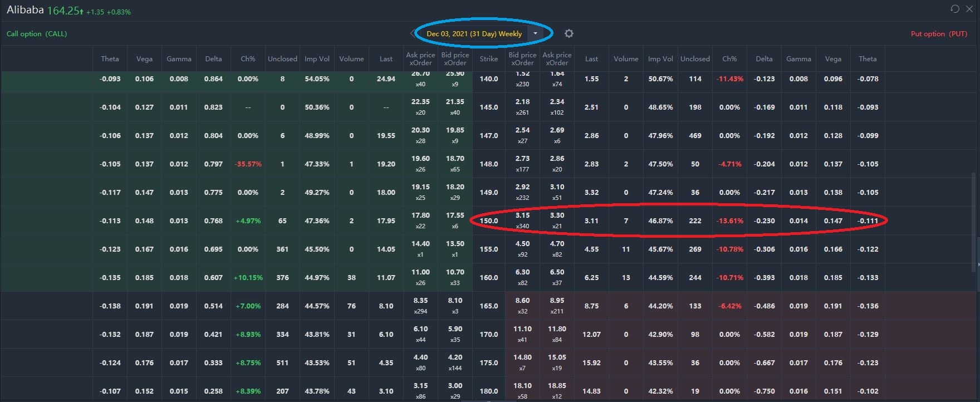Select the 150.0 strike row
Image resolution: width=980 pixels, height=402 pixels.
(x=490, y=220)
